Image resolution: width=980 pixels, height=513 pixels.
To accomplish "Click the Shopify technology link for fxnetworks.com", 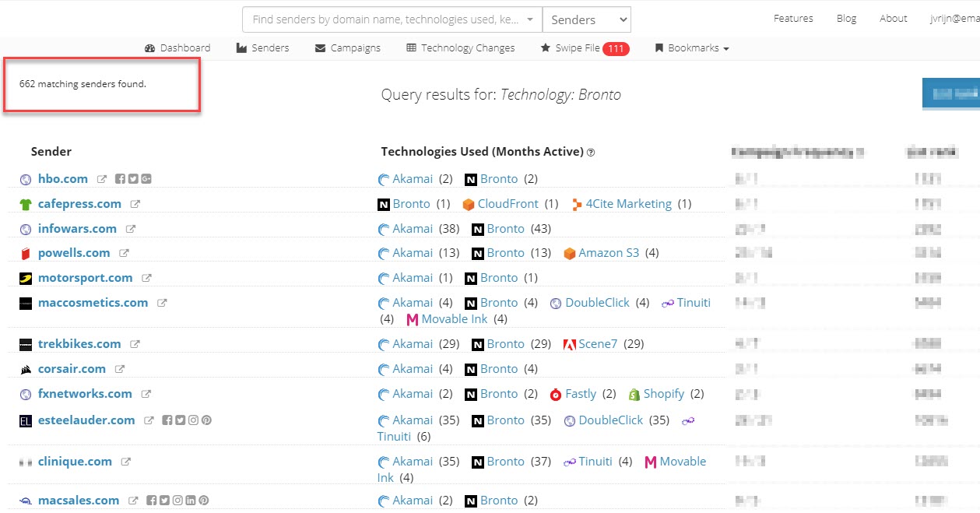I will click(x=663, y=394).
